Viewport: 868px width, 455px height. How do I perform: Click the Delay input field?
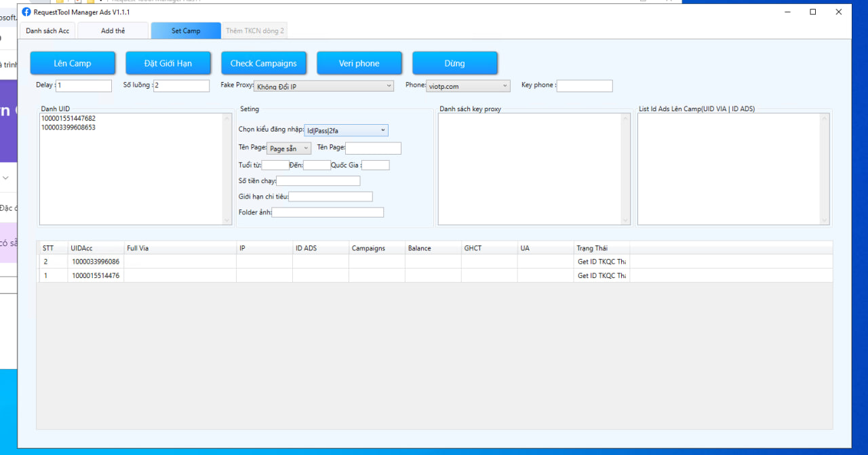[x=84, y=86]
